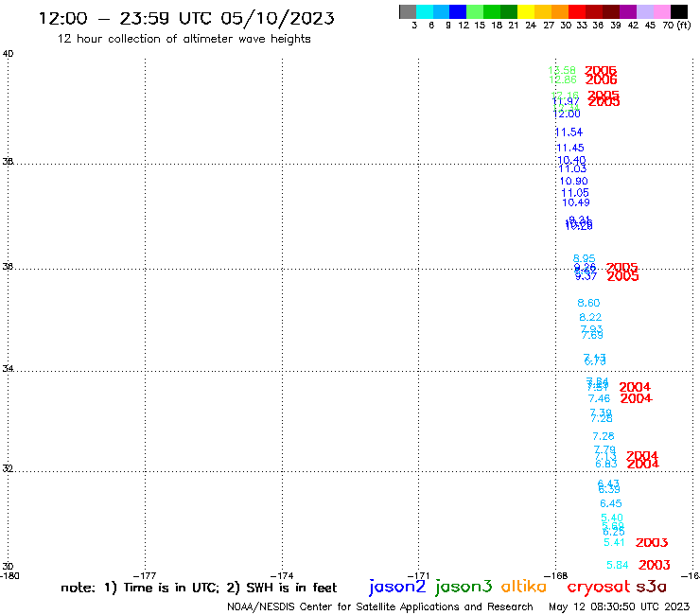Click the 13.58 wave height value

click(562, 70)
